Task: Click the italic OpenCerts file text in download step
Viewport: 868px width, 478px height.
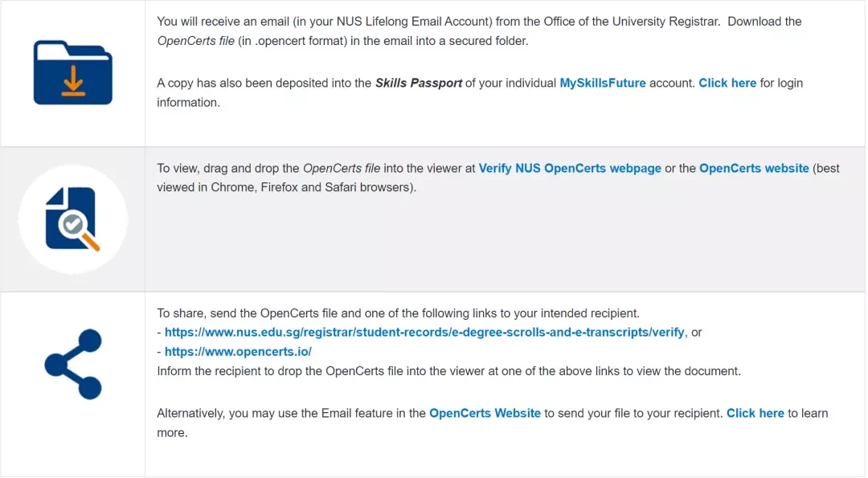Action: [195, 41]
